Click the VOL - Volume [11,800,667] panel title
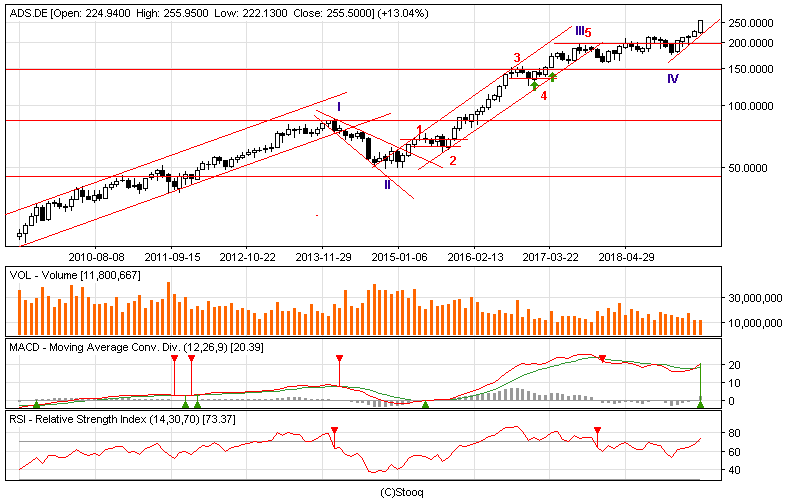 [x=75, y=276]
